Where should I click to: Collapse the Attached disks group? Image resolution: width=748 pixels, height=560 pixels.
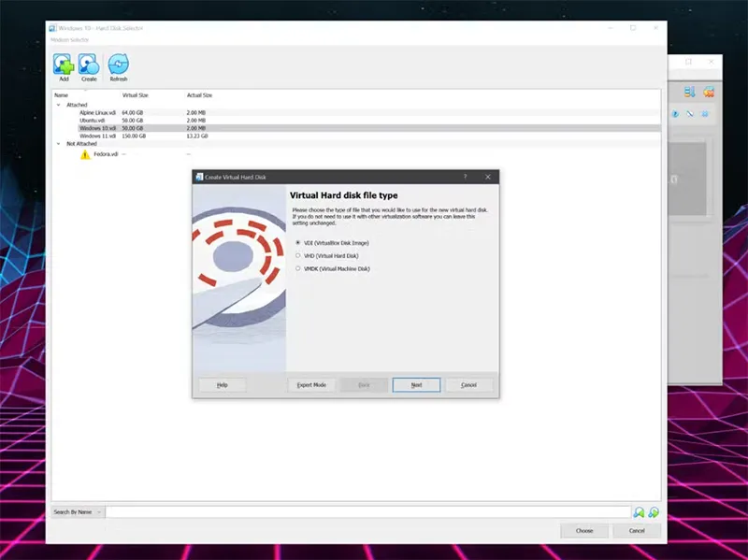point(59,104)
